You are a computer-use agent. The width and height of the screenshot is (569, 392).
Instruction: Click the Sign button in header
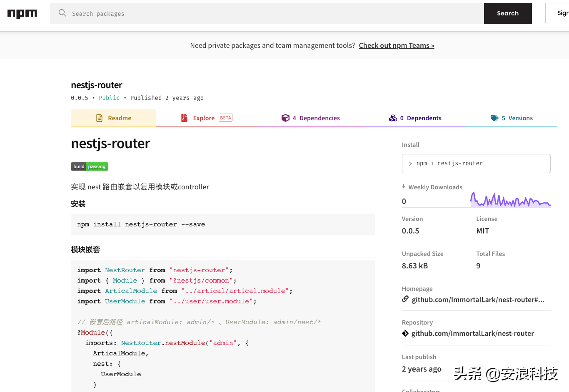pos(557,13)
